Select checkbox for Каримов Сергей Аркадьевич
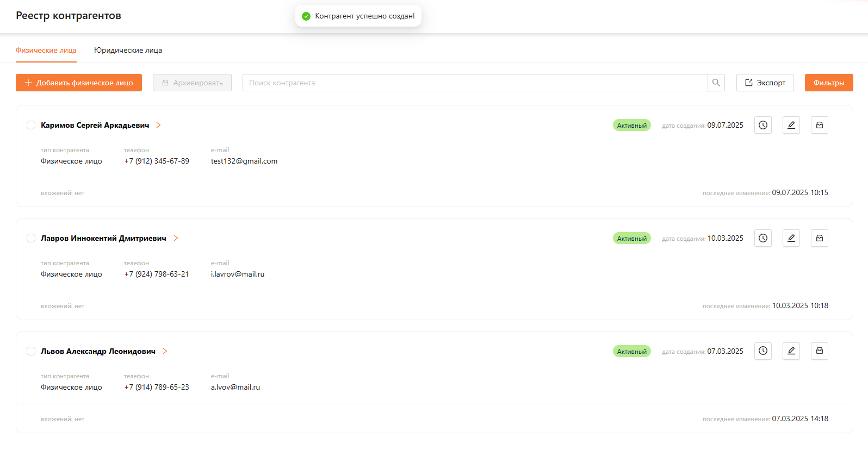Image resolution: width=868 pixels, height=456 pixels. (31, 125)
